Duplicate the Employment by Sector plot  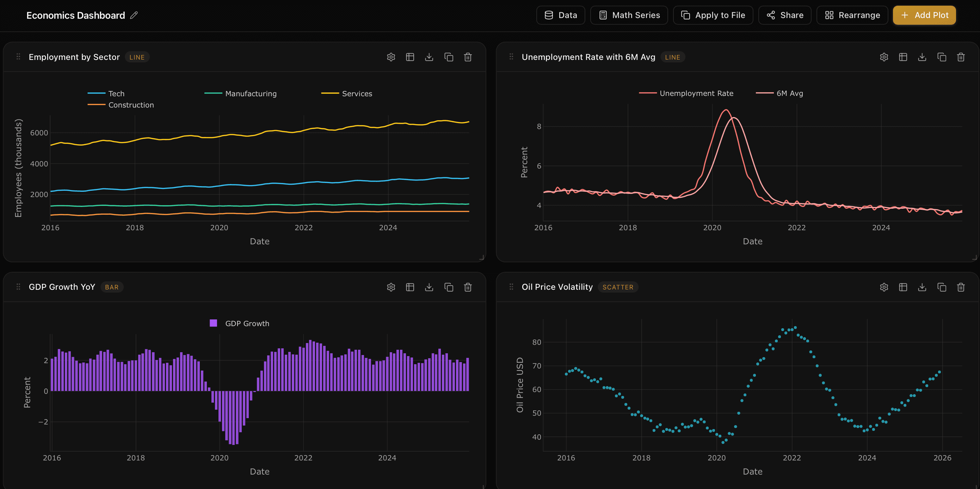coord(449,57)
